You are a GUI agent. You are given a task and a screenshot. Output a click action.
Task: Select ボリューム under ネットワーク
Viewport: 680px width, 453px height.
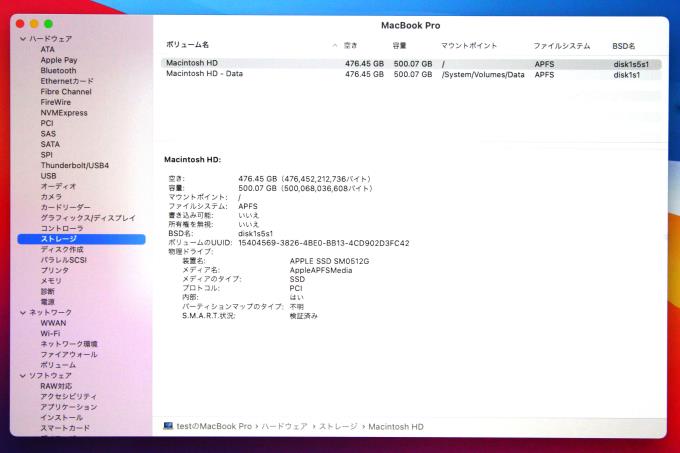click(x=58, y=365)
